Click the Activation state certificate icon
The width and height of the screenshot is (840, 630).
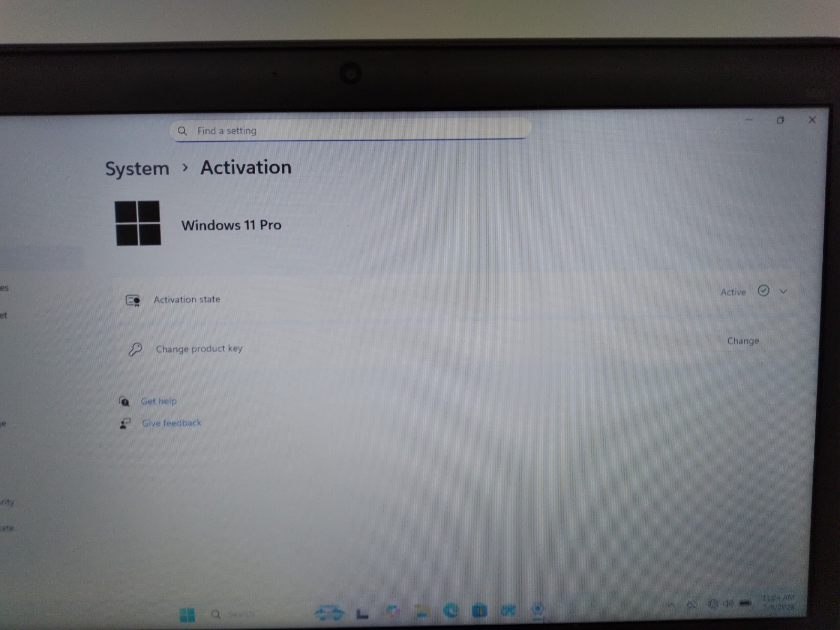[133, 300]
